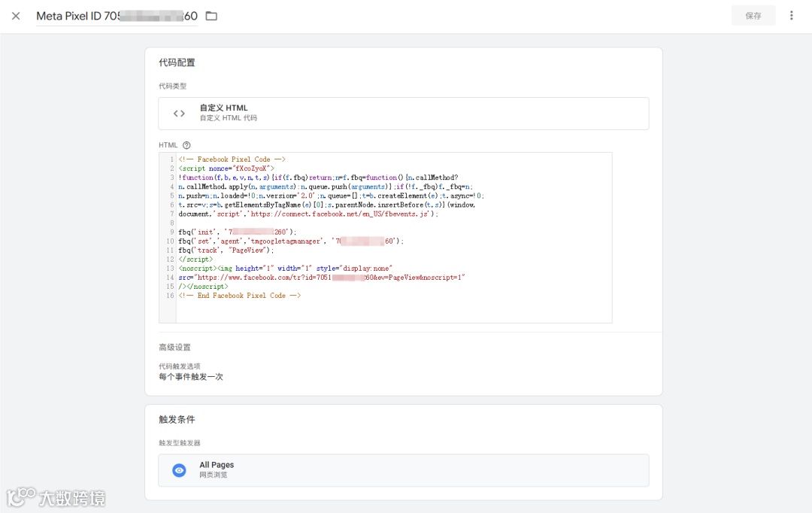Click the facebook.com/tr src URL line
This screenshot has width=812, height=513.
[322, 278]
